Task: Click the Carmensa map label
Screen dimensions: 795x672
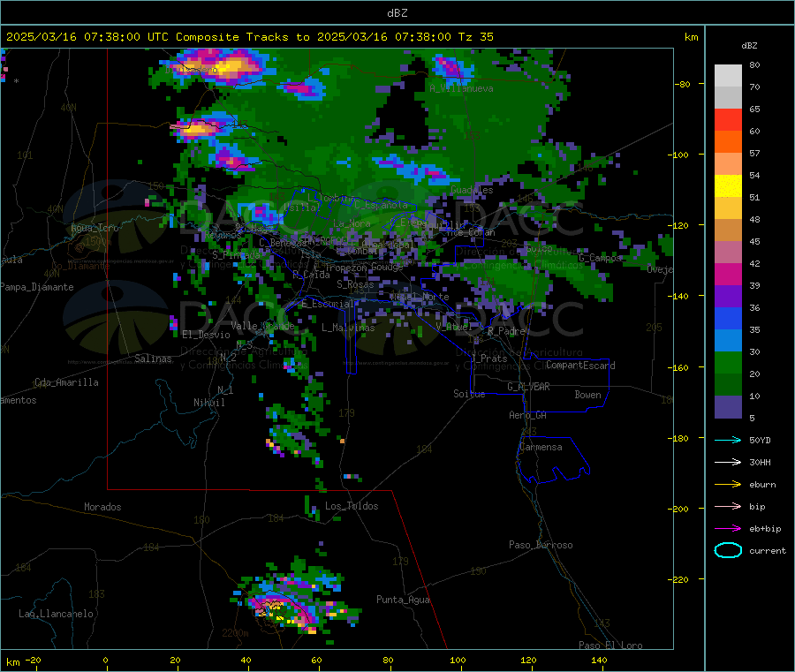Action: [541, 447]
